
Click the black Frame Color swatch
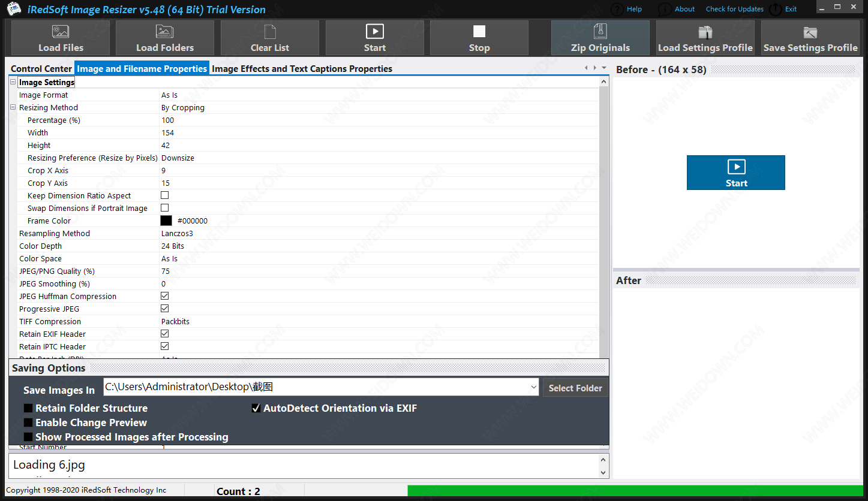coord(166,221)
